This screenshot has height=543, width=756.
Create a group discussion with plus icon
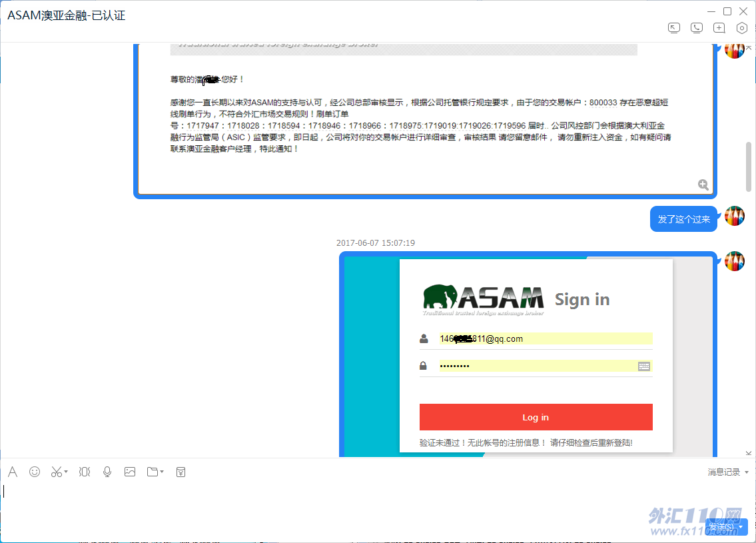(x=719, y=28)
